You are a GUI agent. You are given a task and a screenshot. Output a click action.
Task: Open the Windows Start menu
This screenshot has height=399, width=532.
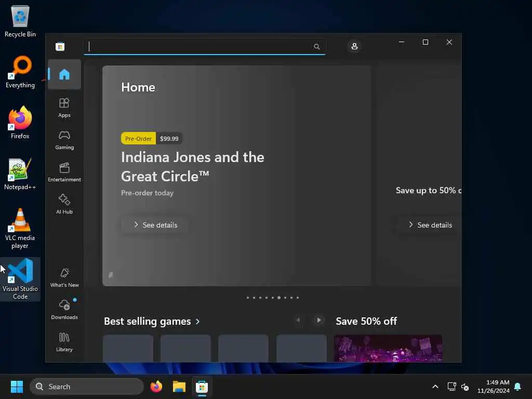pos(17,387)
